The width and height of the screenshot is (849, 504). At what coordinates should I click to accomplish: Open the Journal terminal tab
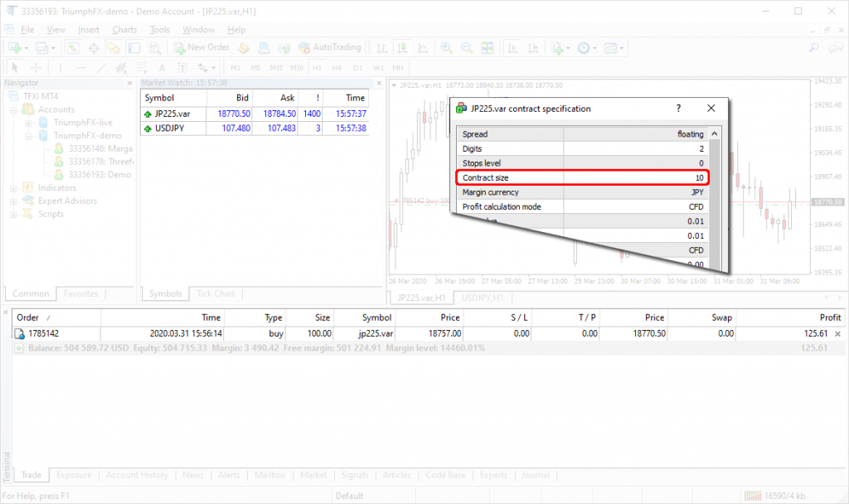point(536,475)
